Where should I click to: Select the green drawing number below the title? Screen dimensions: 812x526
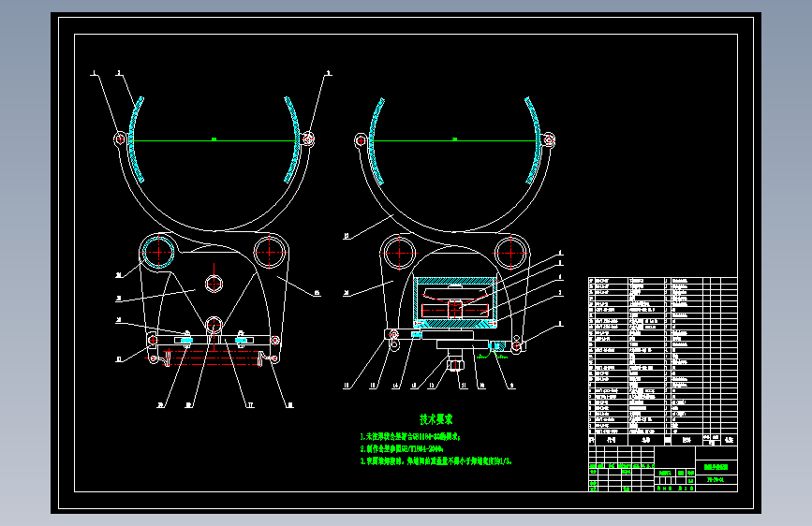tap(716, 480)
